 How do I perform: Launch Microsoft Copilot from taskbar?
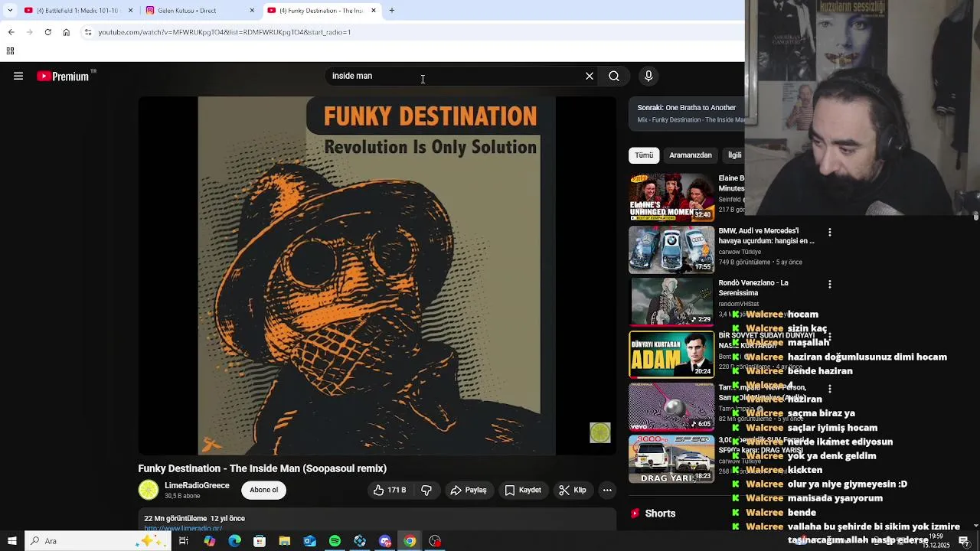click(209, 541)
